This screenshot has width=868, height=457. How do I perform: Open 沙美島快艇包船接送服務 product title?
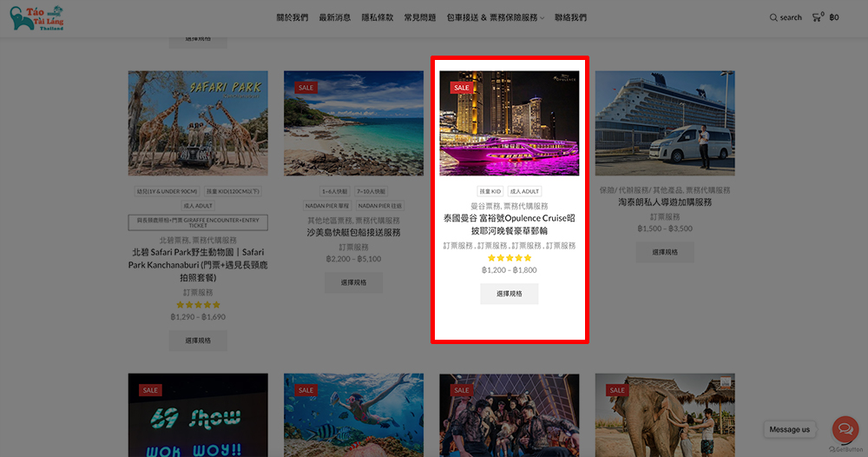pos(354,233)
